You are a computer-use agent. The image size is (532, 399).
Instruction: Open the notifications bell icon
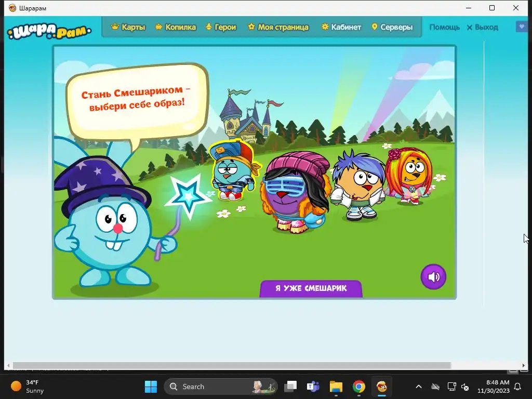pos(518,387)
